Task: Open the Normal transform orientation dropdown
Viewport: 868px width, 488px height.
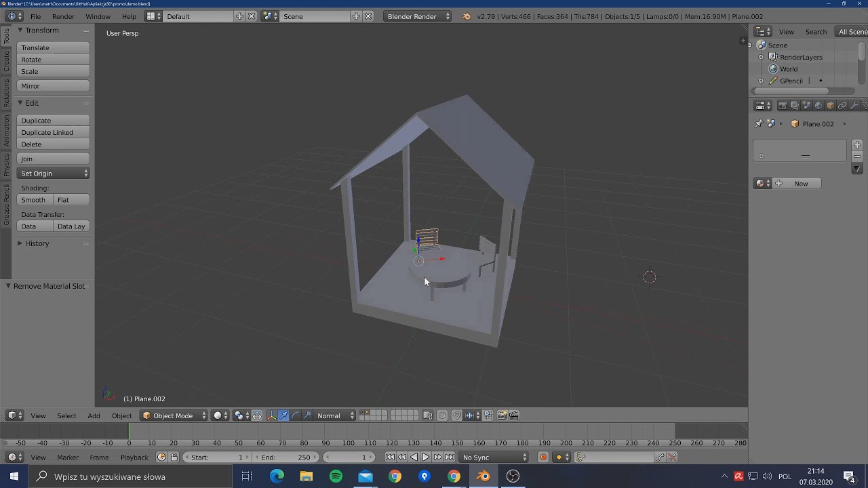Action: coord(334,415)
